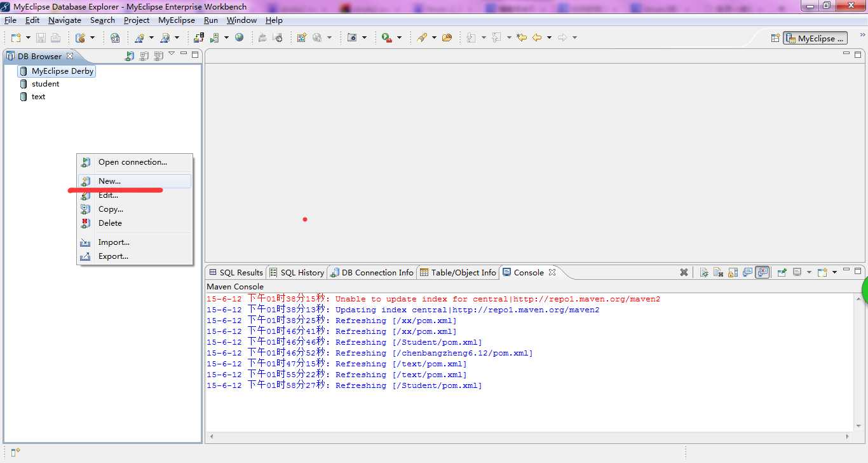This screenshot has height=463, width=868.
Task: Open the MyEclipse menu
Action: [177, 20]
